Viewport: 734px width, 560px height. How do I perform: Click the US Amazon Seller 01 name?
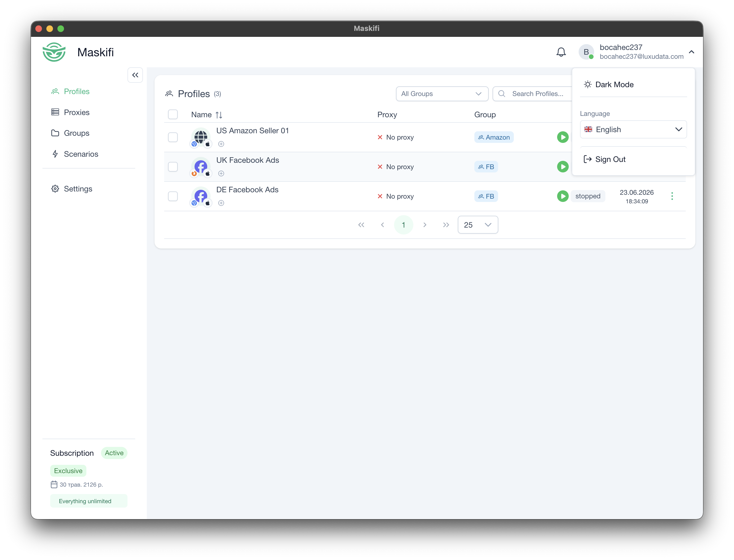pyautogui.click(x=252, y=131)
